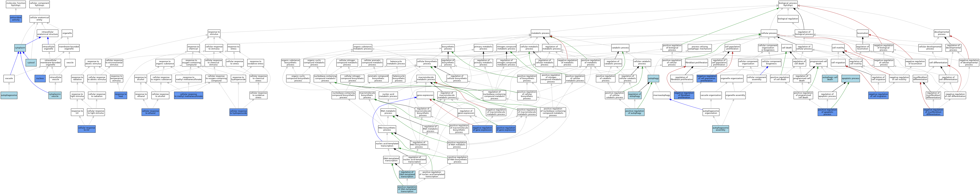Select the 'molecular_function Trp53inp1' root node

tap(16, 5)
